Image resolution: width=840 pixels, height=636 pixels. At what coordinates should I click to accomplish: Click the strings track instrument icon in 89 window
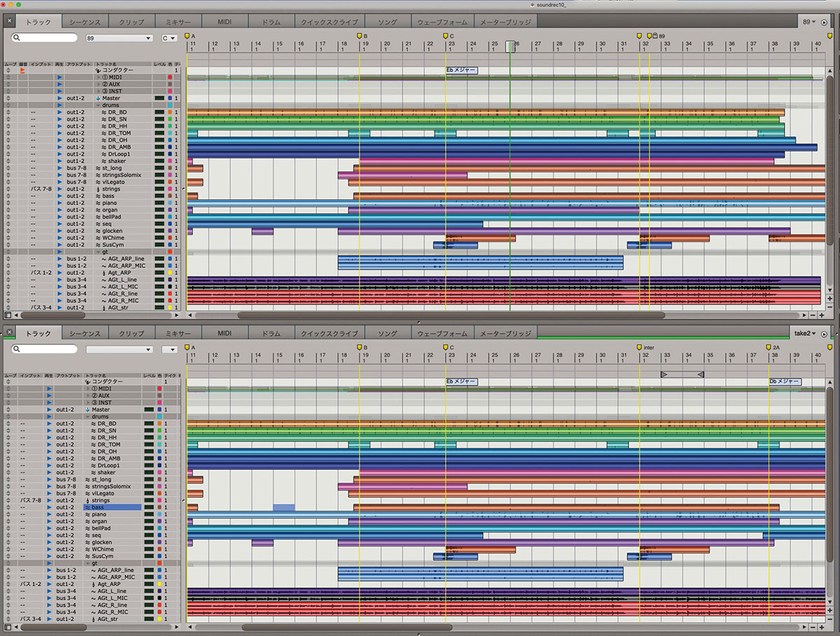click(x=97, y=190)
